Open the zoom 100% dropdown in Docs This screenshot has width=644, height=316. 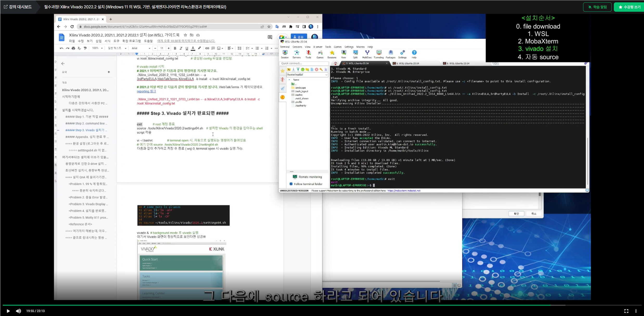[x=98, y=48]
